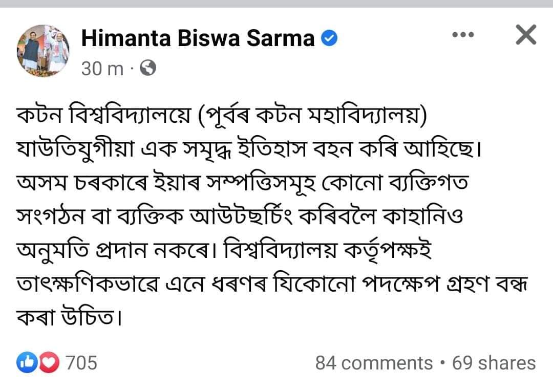
Task: Click the blue verified badge
Action: [329, 38]
